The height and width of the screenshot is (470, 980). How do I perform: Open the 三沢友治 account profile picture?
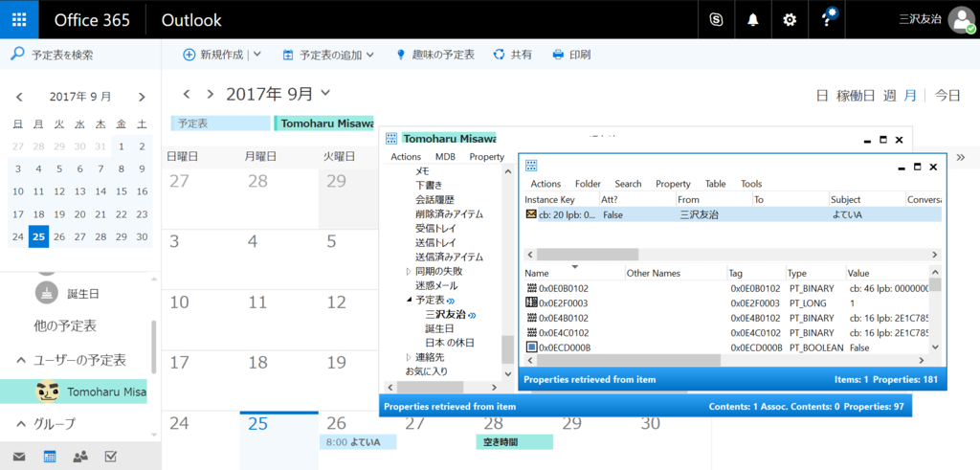pyautogui.click(x=961, y=20)
